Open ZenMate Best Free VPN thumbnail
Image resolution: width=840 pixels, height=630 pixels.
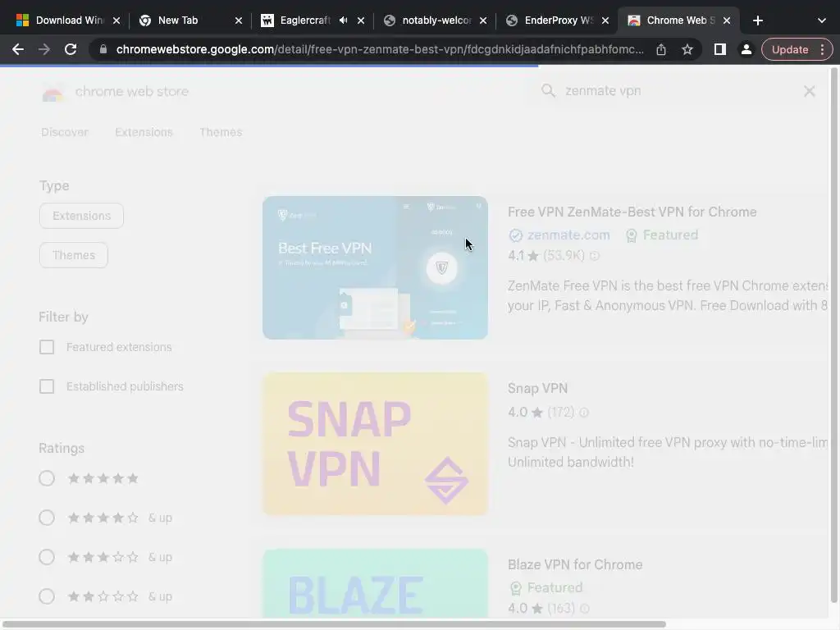point(375,268)
